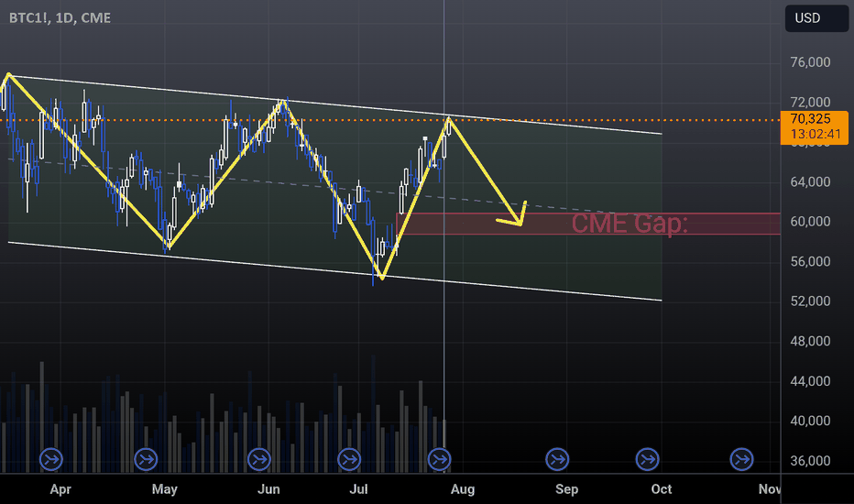Screen dimensions: 854x504
Task: Click the 48,000 price axis label
Action: click(x=810, y=341)
